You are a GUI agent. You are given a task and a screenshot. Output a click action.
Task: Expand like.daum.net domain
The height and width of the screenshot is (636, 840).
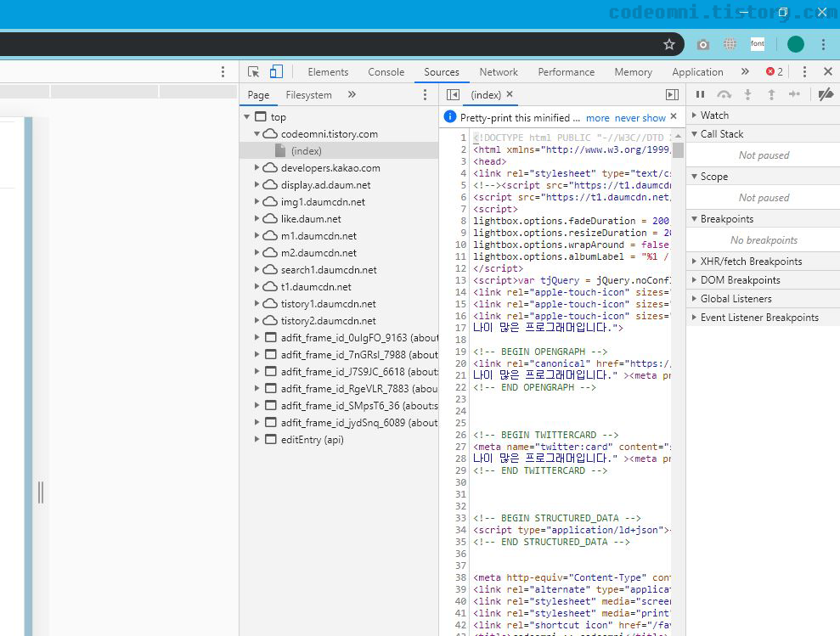pyautogui.click(x=257, y=218)
